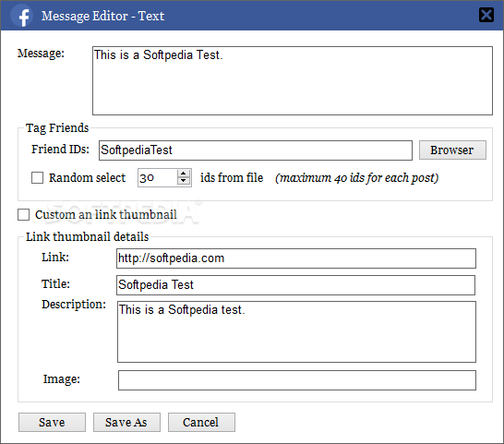Click the Save As button

pos(126,422)
